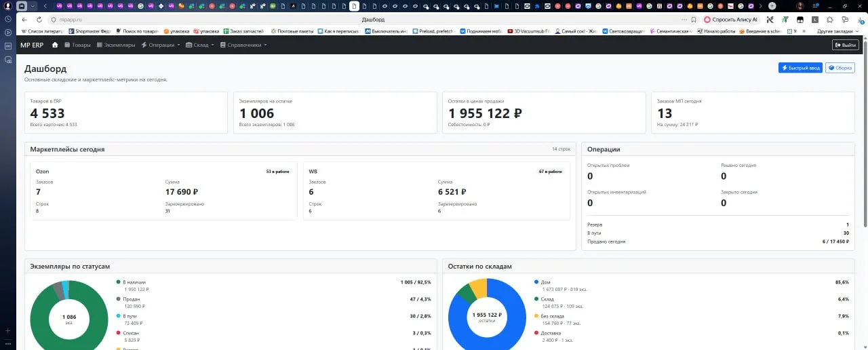Viewport: 868px width, 350px height.
Task: Click the Экземпляров на остатке value 1 006
Action: pos(257,113)
